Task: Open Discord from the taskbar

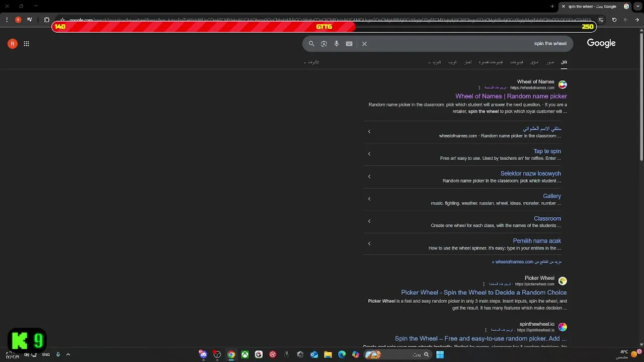Action: (203, 354)
